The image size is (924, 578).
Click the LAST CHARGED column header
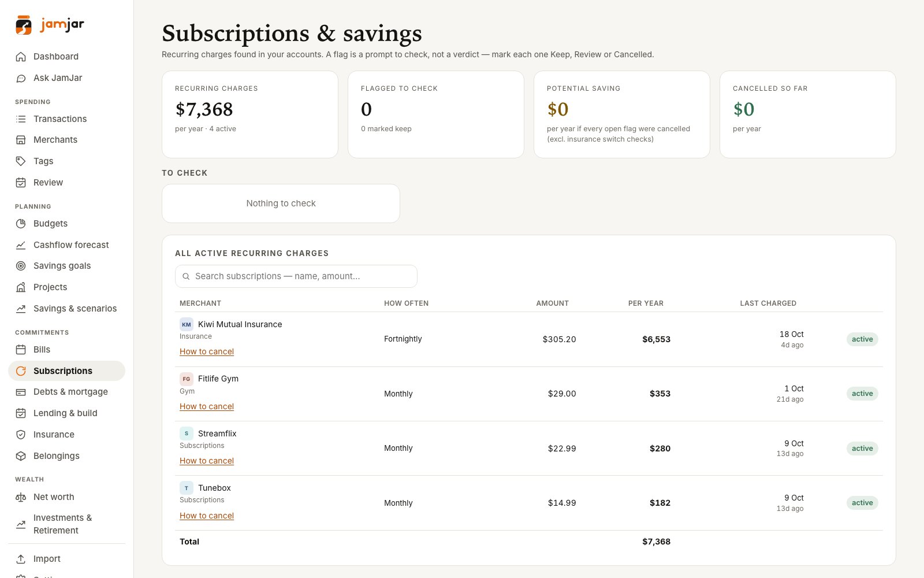[768, 303]
